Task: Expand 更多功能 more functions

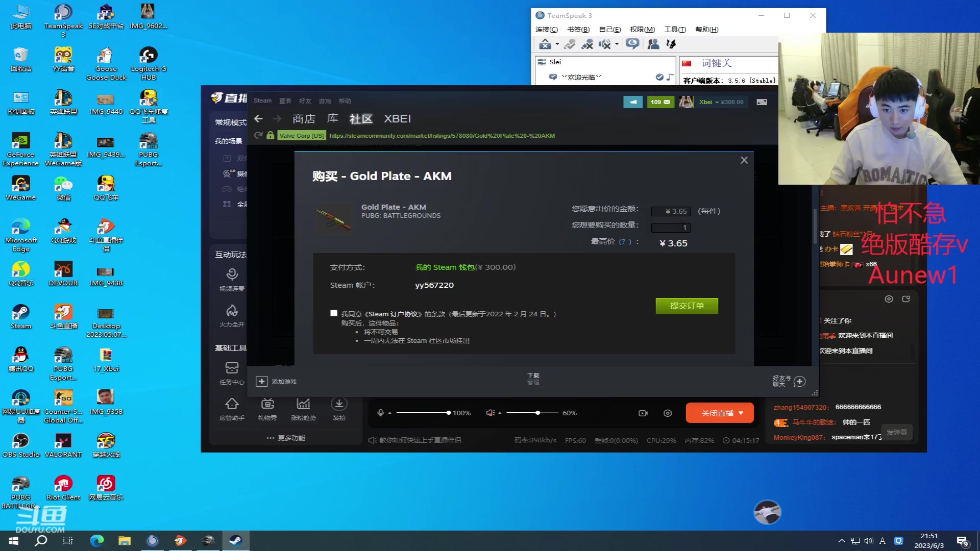Action: 286,438
